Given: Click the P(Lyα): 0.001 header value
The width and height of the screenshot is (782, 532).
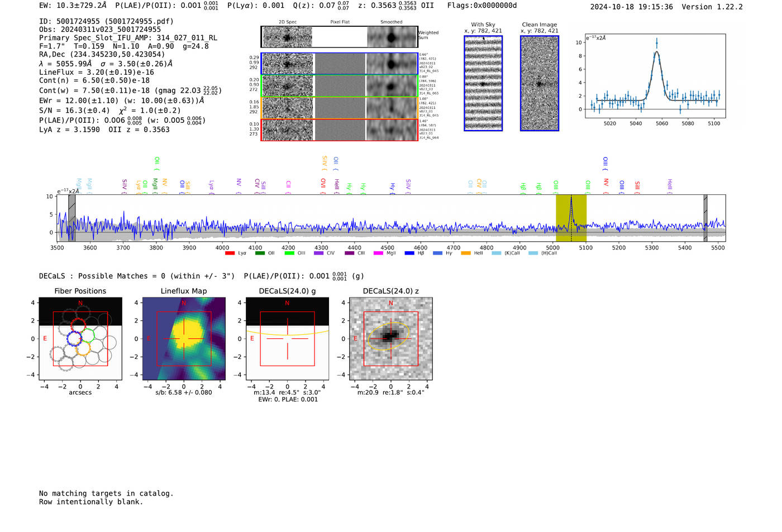Looking at the screenshot, I should pos(256,6).
